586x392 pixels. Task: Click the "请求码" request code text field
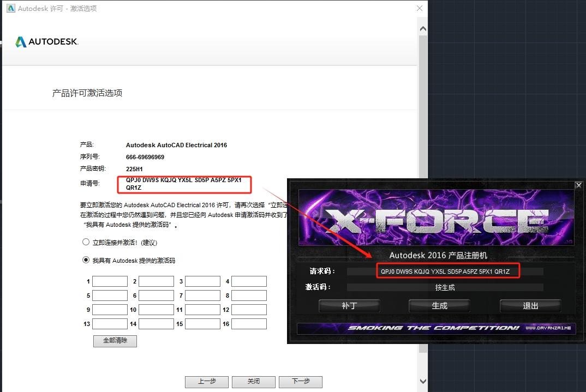coord(445,272)
